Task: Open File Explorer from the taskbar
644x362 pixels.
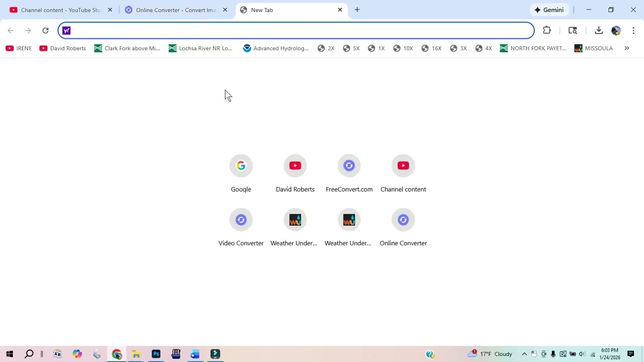Action: coord(136,354)
